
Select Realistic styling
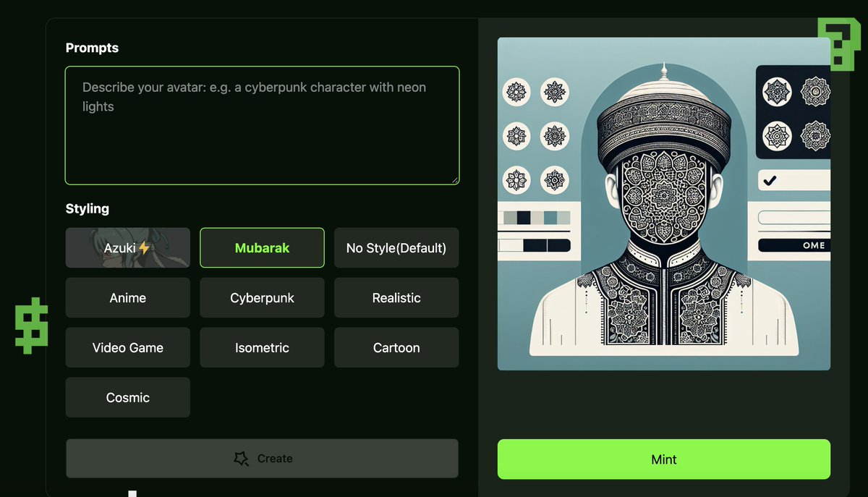396,298
